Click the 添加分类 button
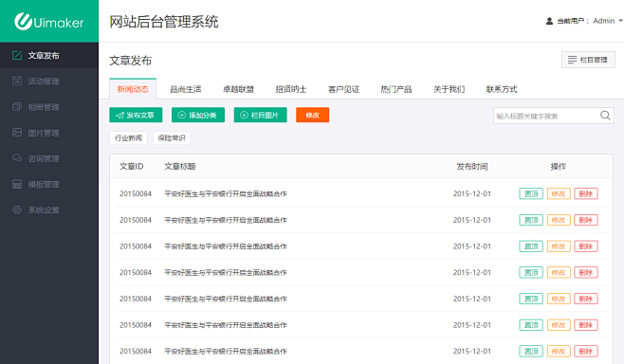The height and width of the screenshot is (364, 624). click(x=198, y=115)
